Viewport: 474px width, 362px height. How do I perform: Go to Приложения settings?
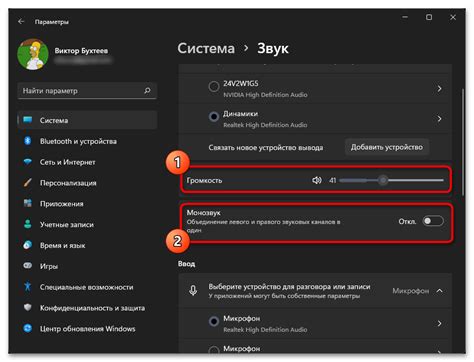pos(87,204)
